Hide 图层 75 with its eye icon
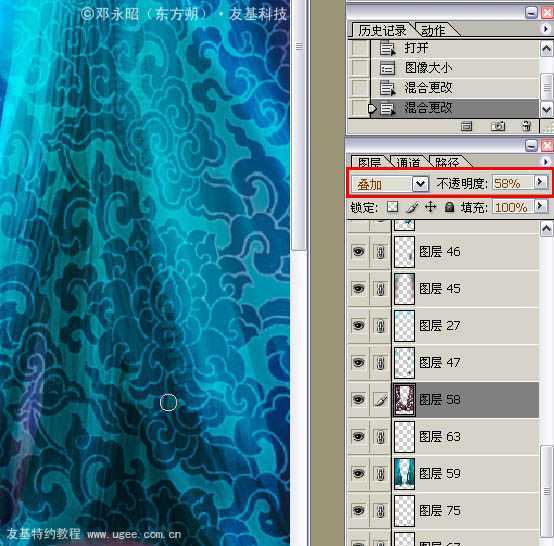This screenshot has height=546, width=554. [x=358, y=511]
